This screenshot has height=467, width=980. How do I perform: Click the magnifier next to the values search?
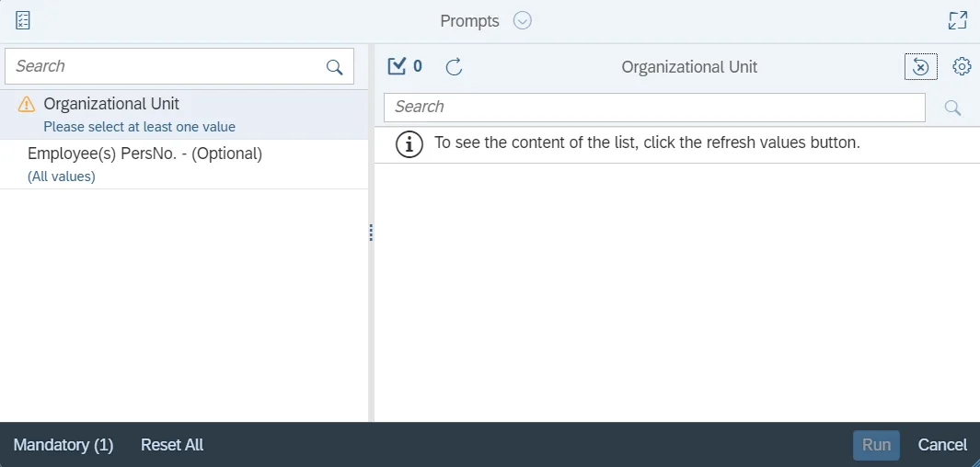point(952,108)
